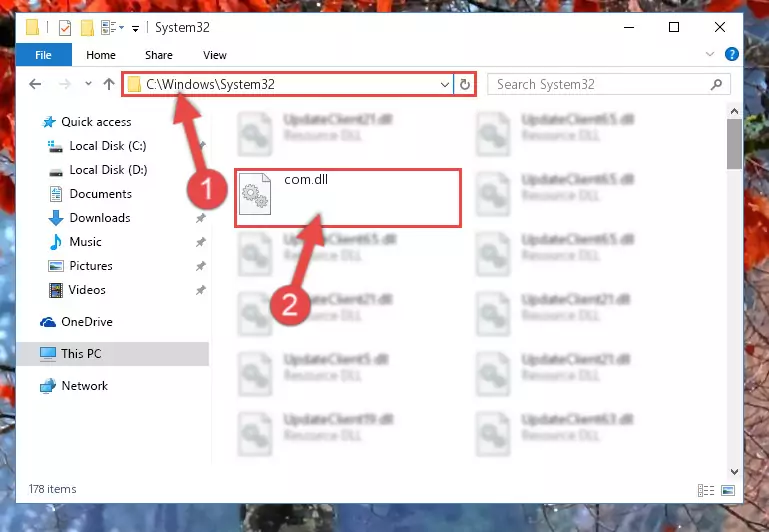Screen dimensions: 769x532
Task: Click the Music pin icon
Action: click(201, 242)
